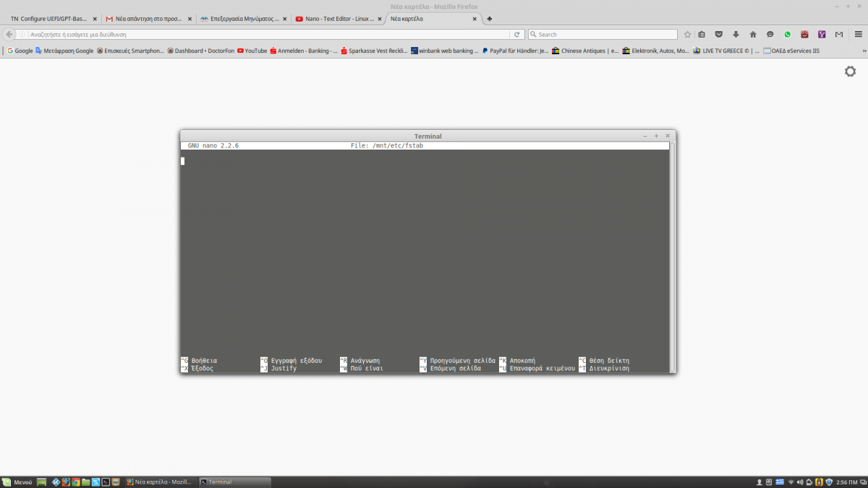Image resolution: width=868 pixels, height=488 pixels.
Task: Open the Chinese Antiques bookmark
Action: pos(584,51)
